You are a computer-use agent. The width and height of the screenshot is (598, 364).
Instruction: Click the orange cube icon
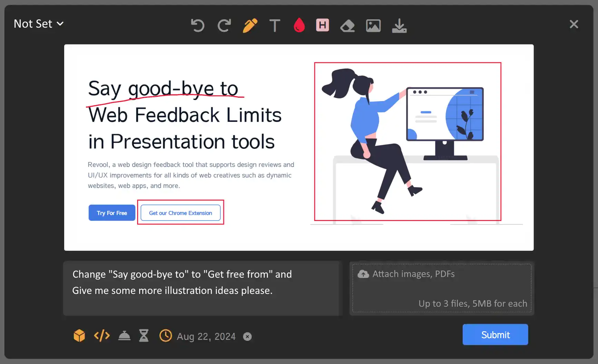[79, 335]
